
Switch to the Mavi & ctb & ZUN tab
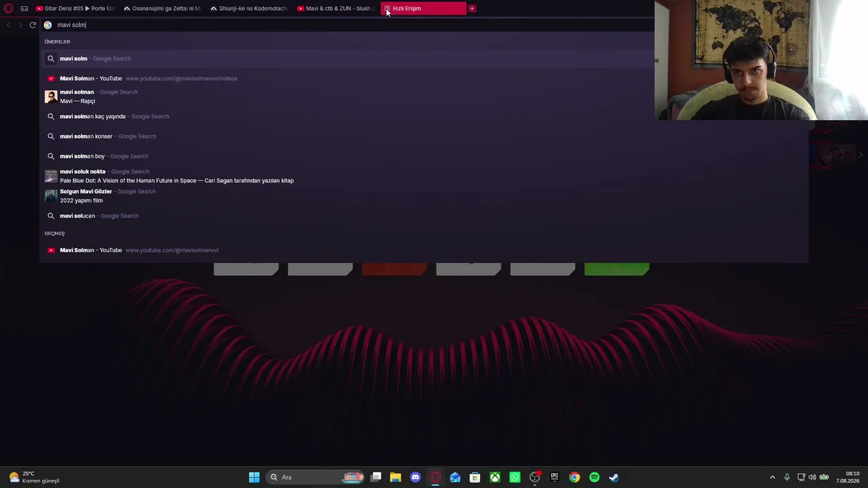[336, 8]
